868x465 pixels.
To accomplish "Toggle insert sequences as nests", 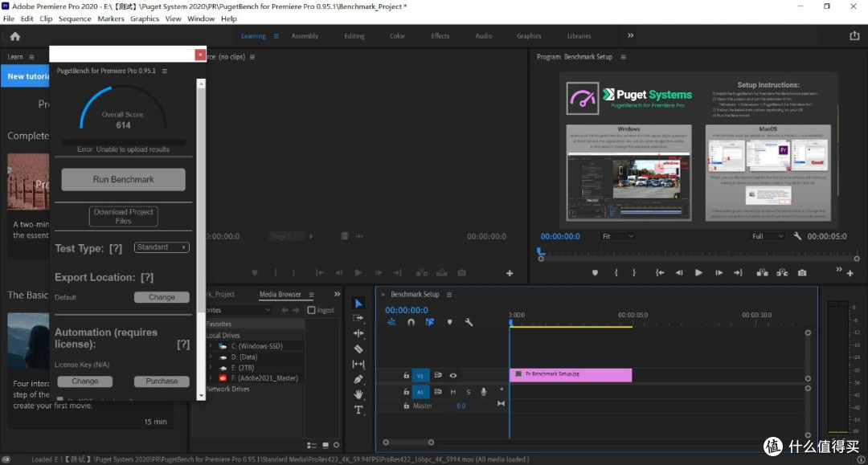I will tap(391, 322).
